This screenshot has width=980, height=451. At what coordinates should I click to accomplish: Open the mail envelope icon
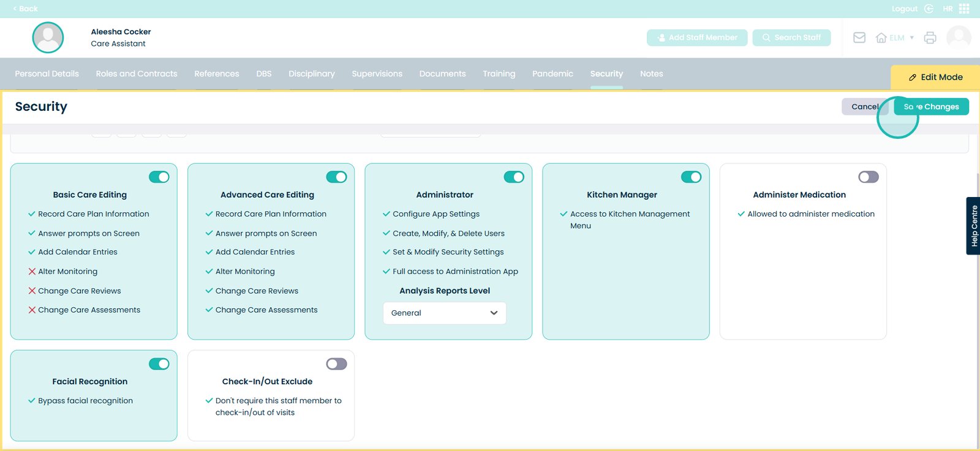[x=859, y=38]
